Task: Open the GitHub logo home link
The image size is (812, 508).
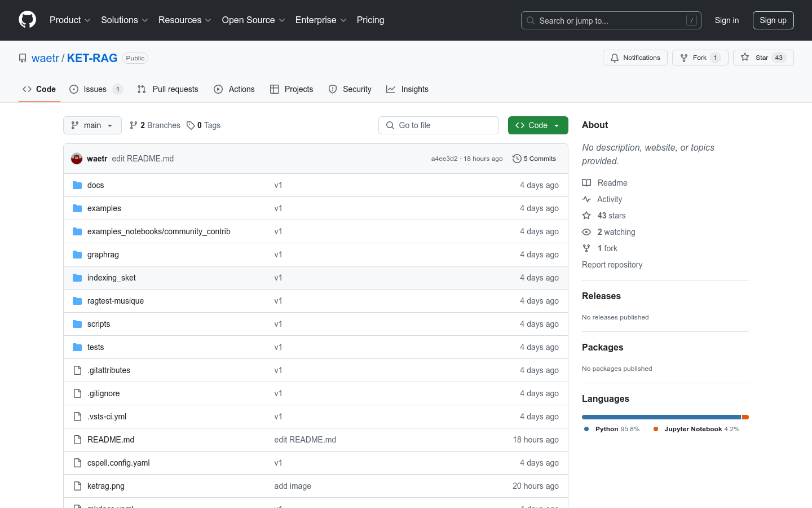Action: [x=27, y=20]
